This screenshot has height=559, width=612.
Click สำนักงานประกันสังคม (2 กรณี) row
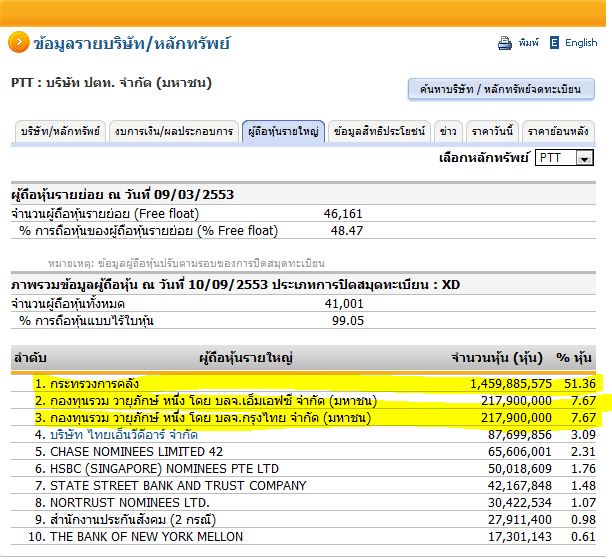(x=304, y=519)
